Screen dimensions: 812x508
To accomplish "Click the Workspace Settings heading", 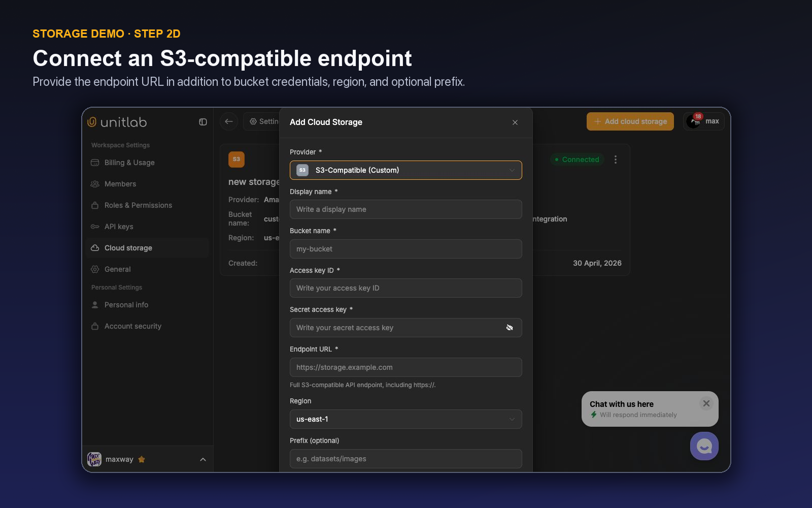I will (120, 145).
